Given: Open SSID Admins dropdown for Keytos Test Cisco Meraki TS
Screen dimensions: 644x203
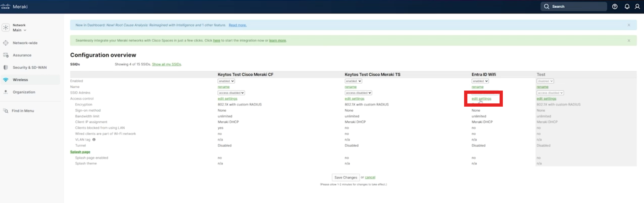Looking at the screenshot, I should tap(358, 93).
